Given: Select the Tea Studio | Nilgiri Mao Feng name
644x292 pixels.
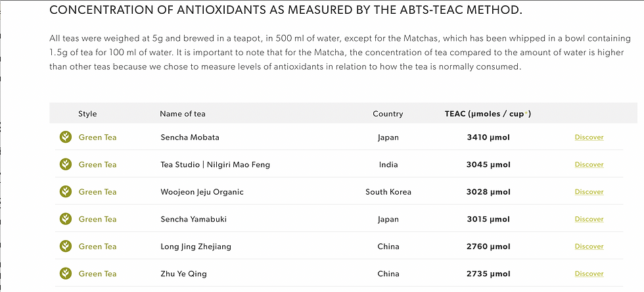Looking at the screenshot, I should pos(215,164).
